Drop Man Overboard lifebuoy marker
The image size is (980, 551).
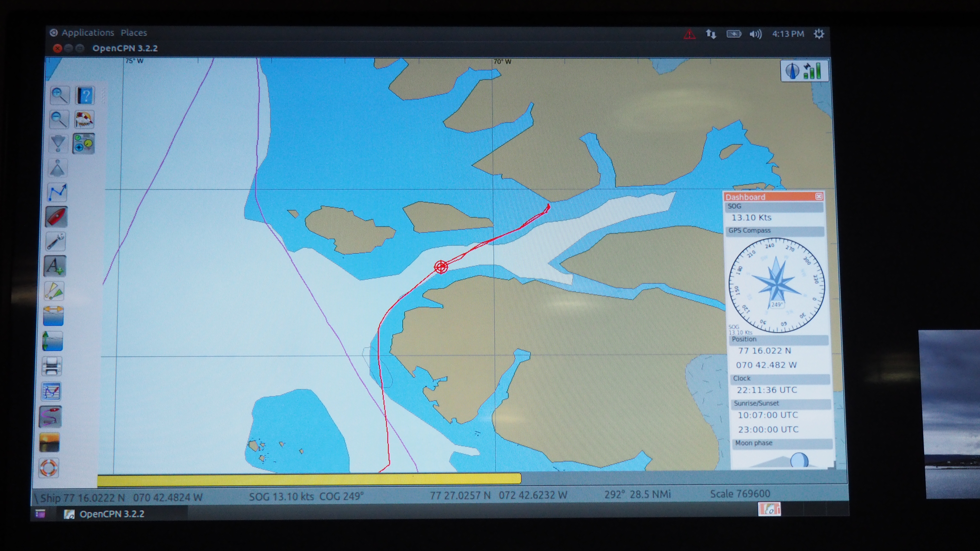49,468
